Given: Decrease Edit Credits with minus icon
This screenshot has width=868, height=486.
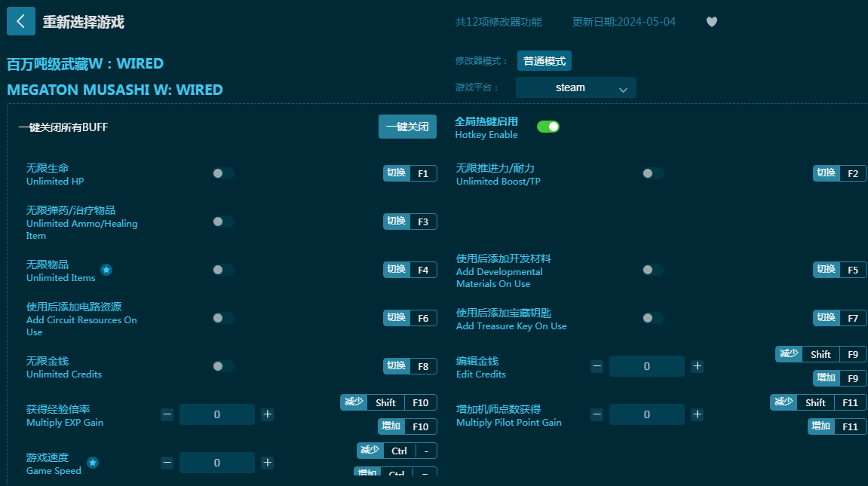Looking at the screenshot, I should [x=597, y=366].
